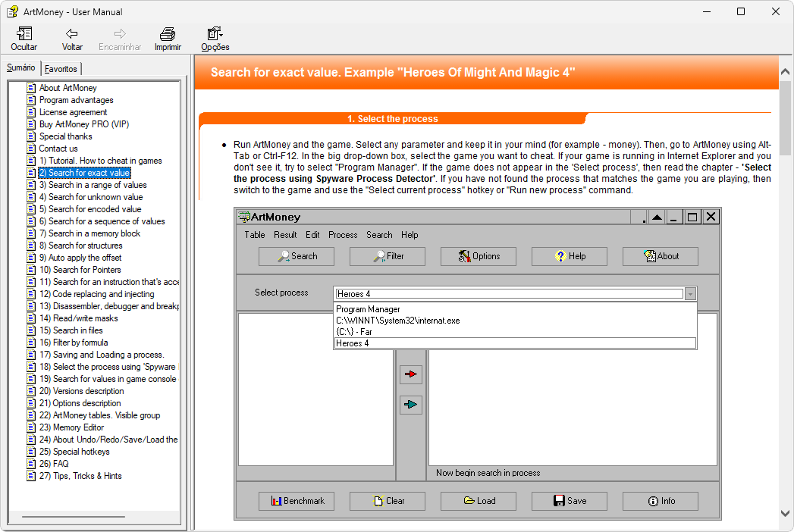Click page icon beside Contact us

tap(31, 149)
